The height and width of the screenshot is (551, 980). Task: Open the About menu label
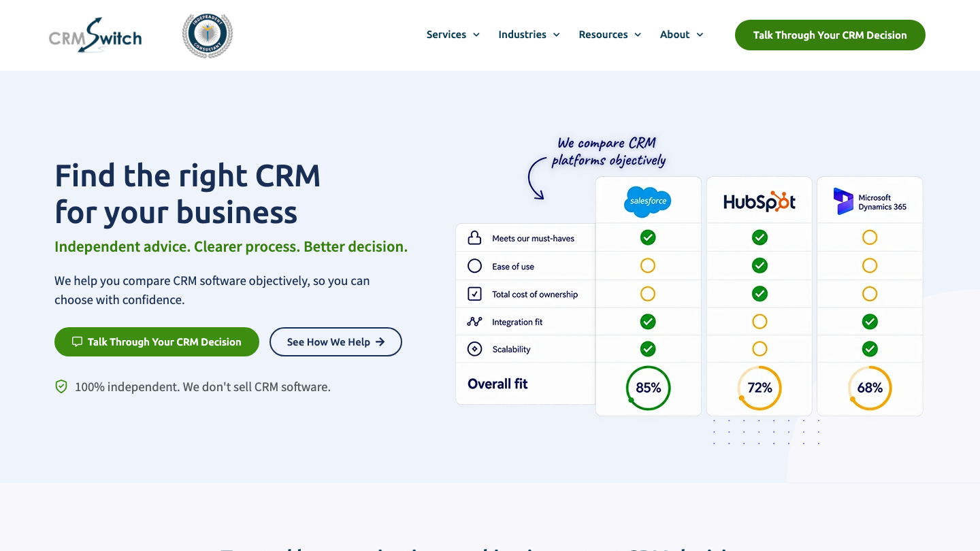tap(674, 35)
